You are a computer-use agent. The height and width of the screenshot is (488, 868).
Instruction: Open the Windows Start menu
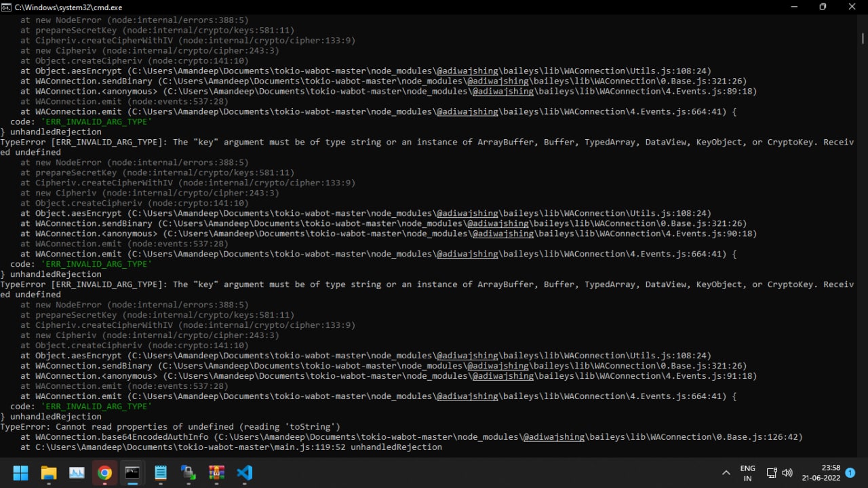point(21,472)
